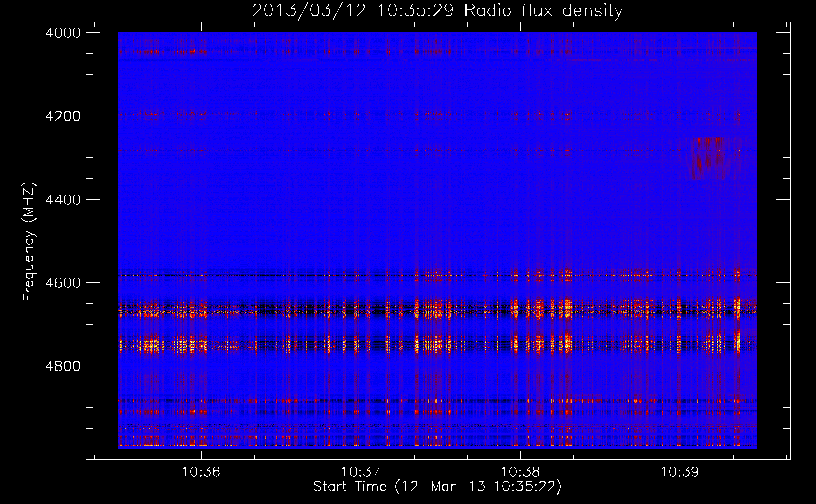Click the 4800 frequency tick label
Screen dimensions: 816x504
pos(63,366)
